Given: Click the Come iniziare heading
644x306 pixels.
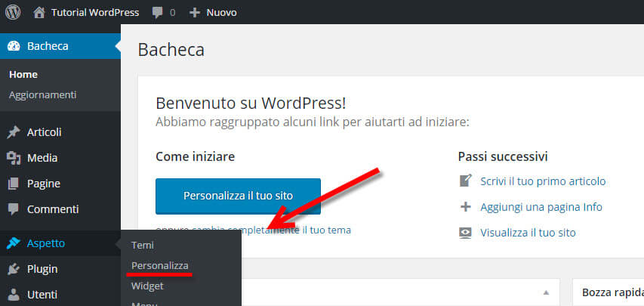Looking at the screenshot, I should (196, 156).
